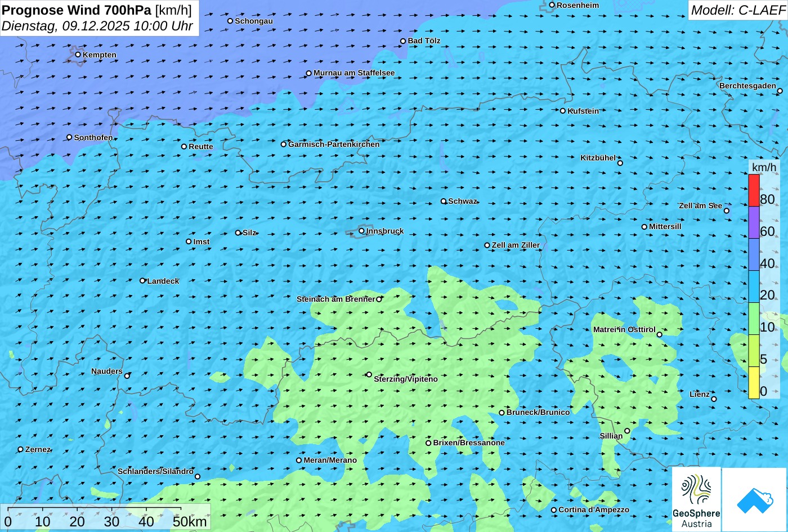Click the GeoSphere Austria logo
Viewport: 788px width, 532px height.
click(x=696, y=499)
